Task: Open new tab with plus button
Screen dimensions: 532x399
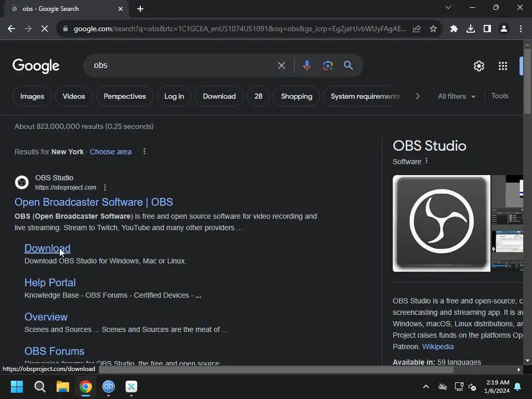Action: (140, 9)
